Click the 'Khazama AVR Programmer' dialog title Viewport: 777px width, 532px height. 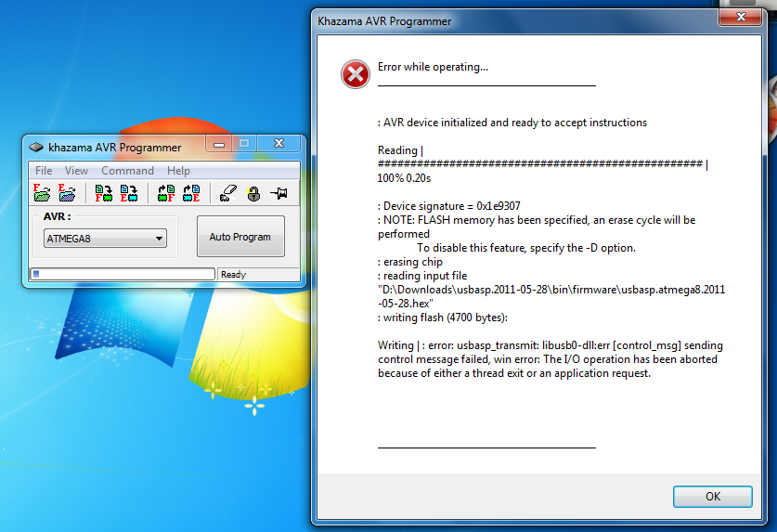point(384,21)
